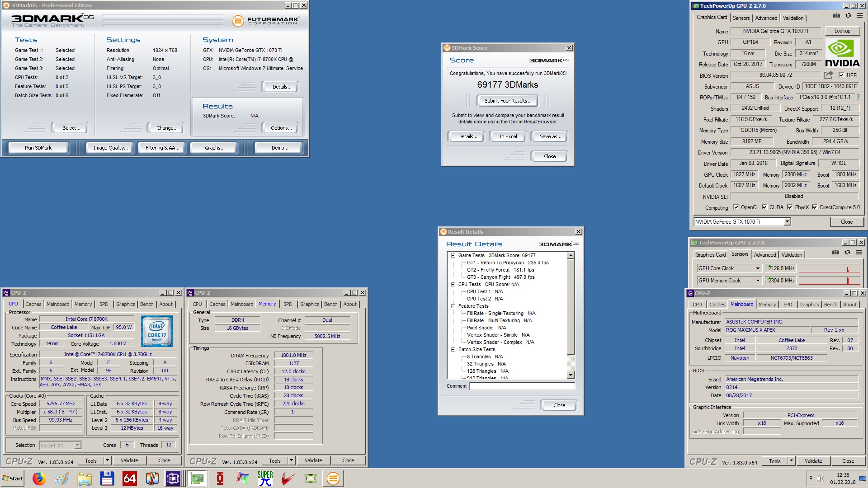This screenshot has height=488, width=868.
Task: Click Filtering & AA button in 3DMark05
Action: click(x=162, y=148)
